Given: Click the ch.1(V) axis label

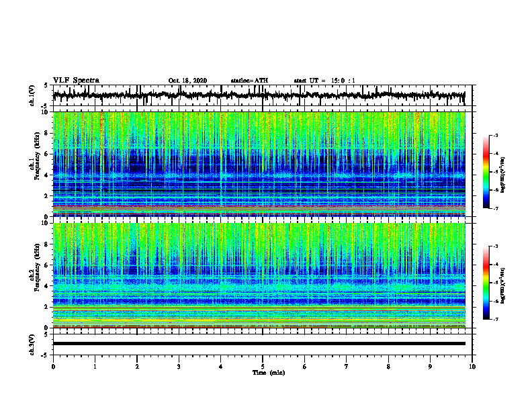Looking at the screenshot, I should (x=32, y=95).
